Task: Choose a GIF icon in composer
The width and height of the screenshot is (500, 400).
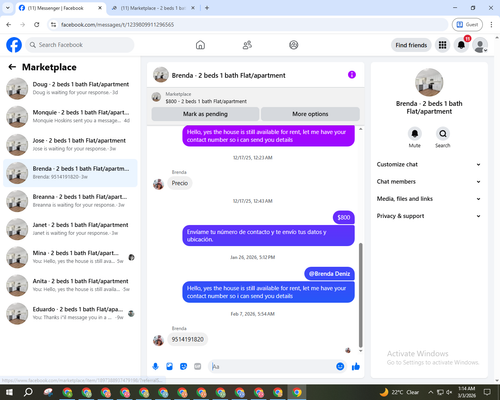Action: 198,367
